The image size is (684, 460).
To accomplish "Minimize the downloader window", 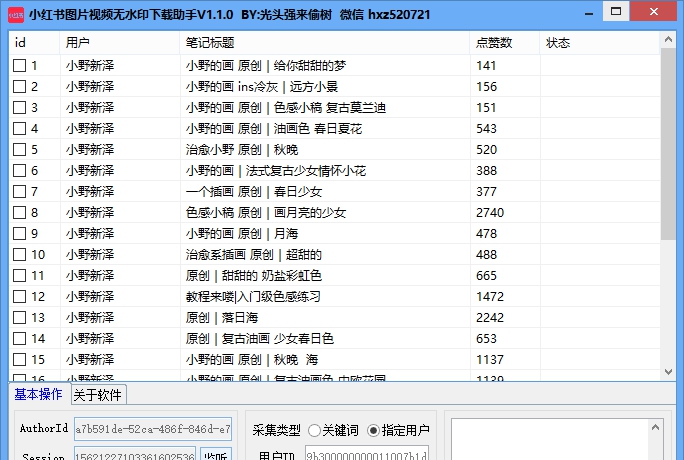I will [x=589, y=14].
